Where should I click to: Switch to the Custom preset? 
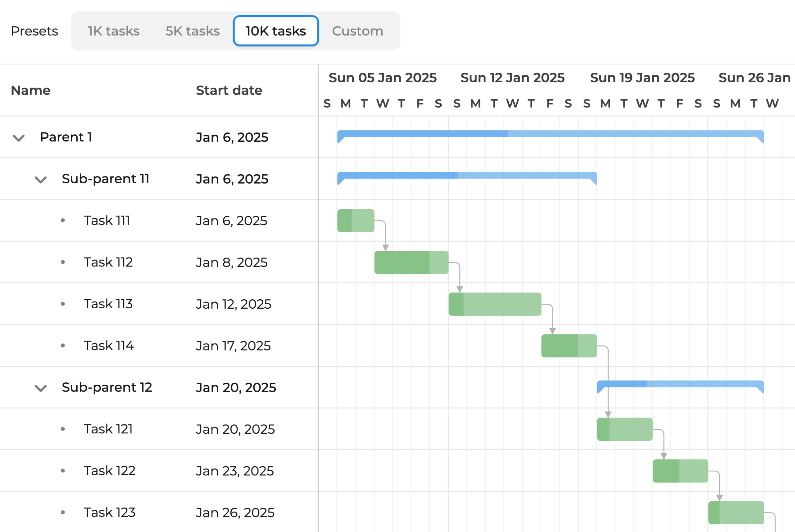point(357,31)
